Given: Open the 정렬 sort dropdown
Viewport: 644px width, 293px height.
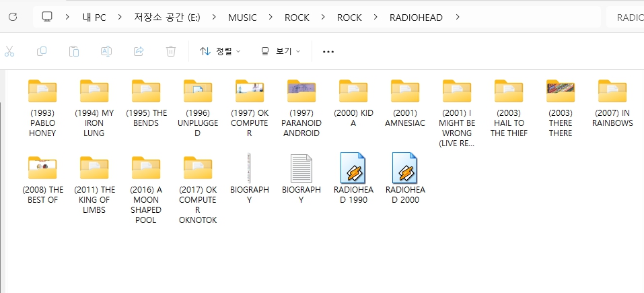Looking at the screenshot, I should point(220,51).
